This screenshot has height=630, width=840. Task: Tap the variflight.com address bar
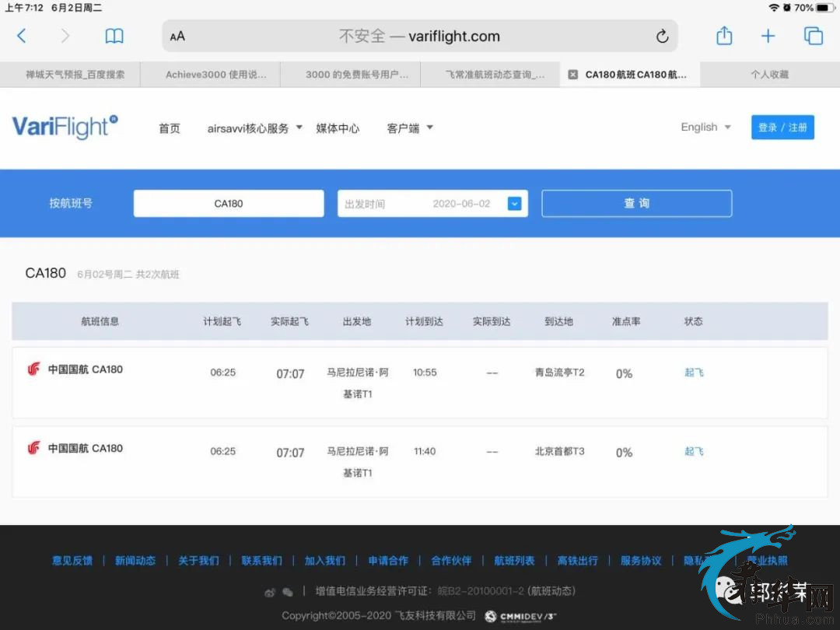point(420,36)
